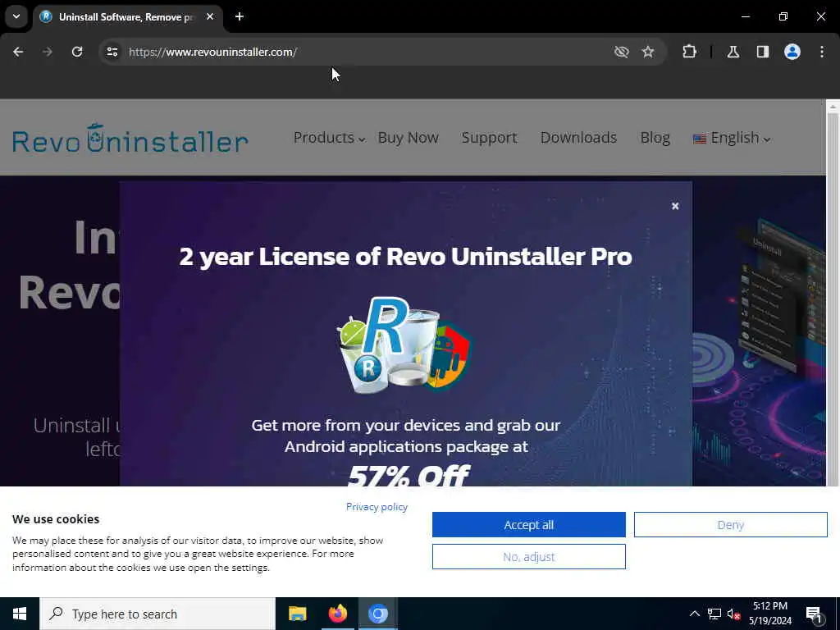Open the Windows Start menu
Screen dimensions: 840x630
[x=20, y=614]
